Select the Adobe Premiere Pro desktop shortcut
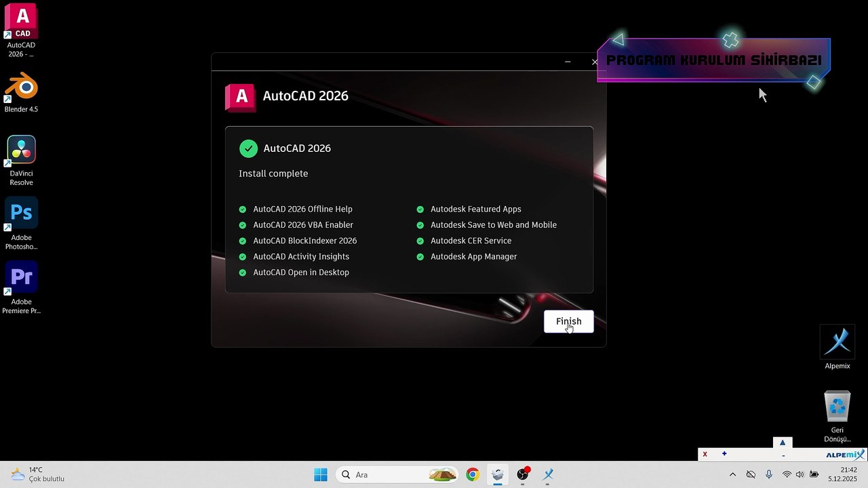The width and height of the screenshot is (868, 488). [21, 288]
